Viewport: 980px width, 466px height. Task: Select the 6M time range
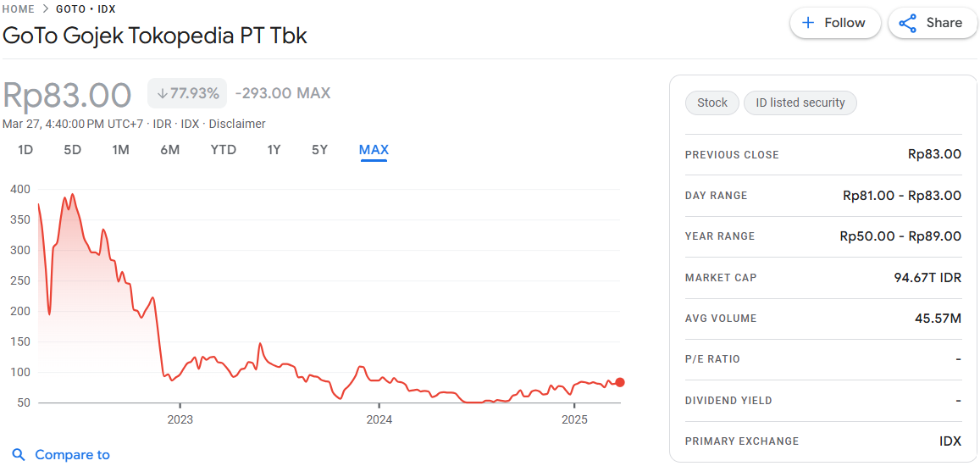pyautogui.click(x=169, y=150)
